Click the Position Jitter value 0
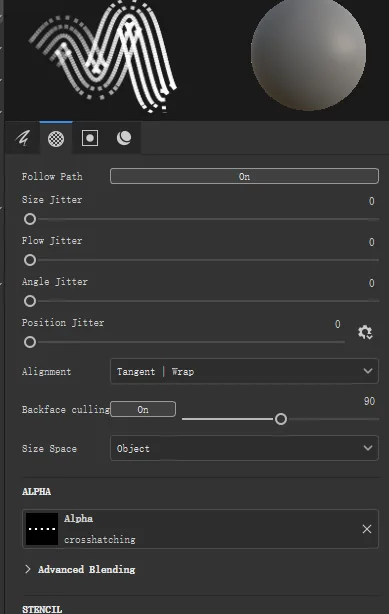Viewport: 389px width, 614px height. pos(338,324)
